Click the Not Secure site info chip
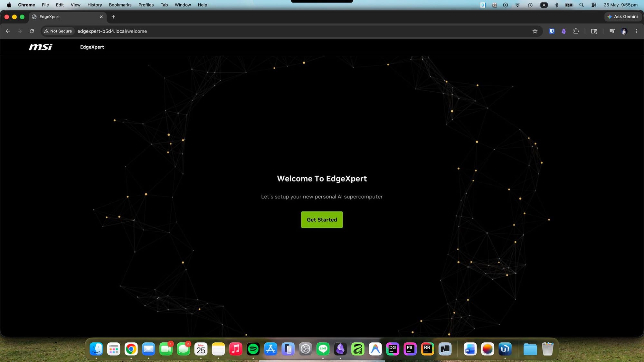The image size is (644, 362). pyautogui.click(x=58, y=31)
